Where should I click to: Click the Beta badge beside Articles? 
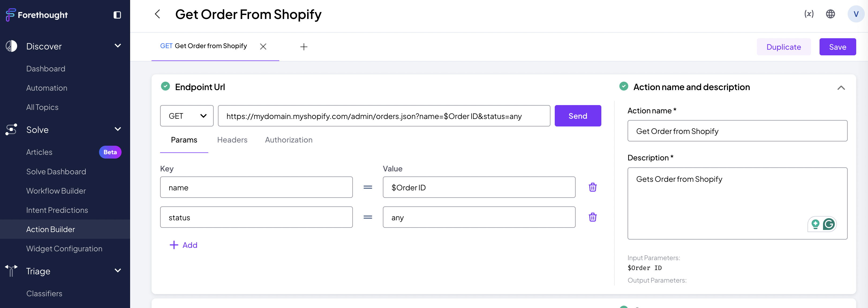click(x=110, y=152)
